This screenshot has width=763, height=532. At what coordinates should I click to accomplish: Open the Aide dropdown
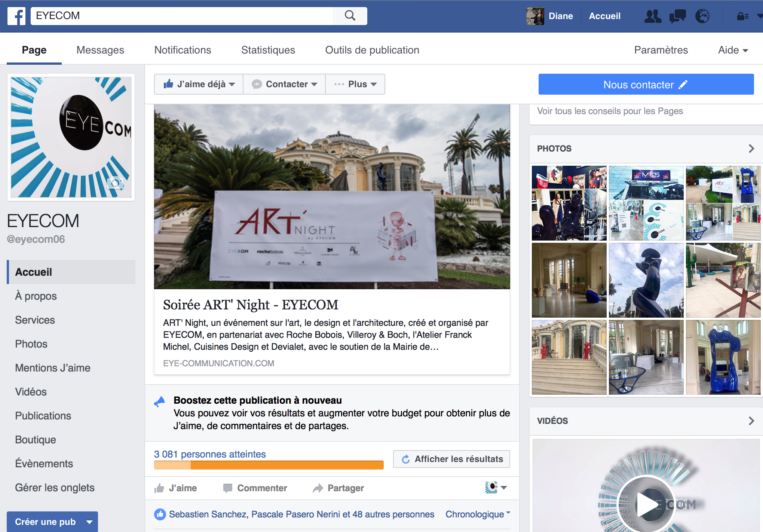tap(733, 50)
